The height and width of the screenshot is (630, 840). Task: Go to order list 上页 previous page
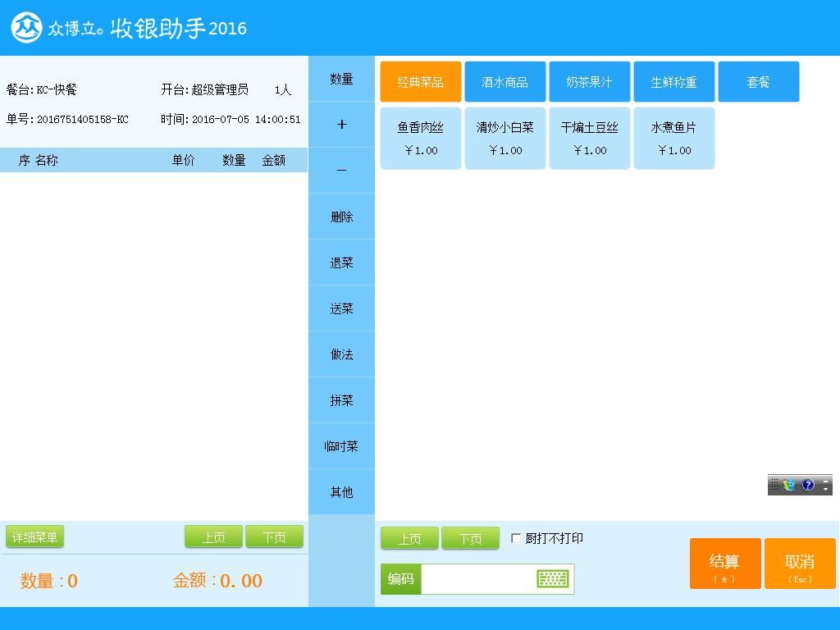(214, 536)
